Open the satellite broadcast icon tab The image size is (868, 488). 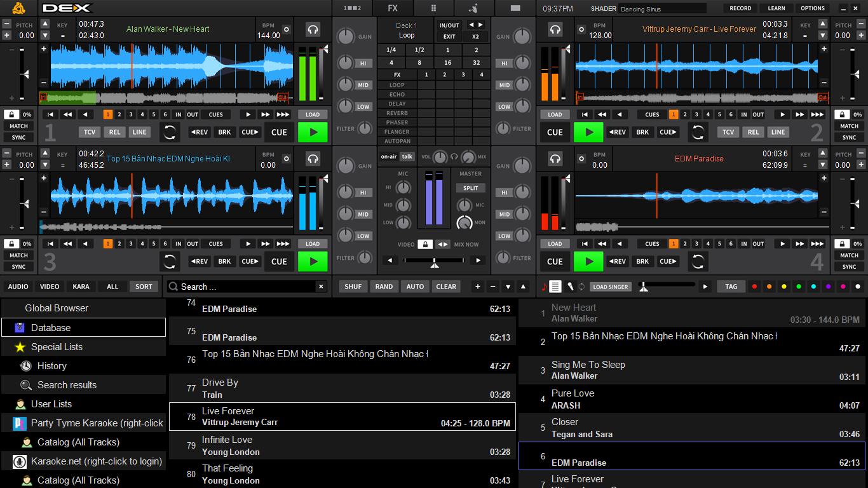tap(473, 8)
